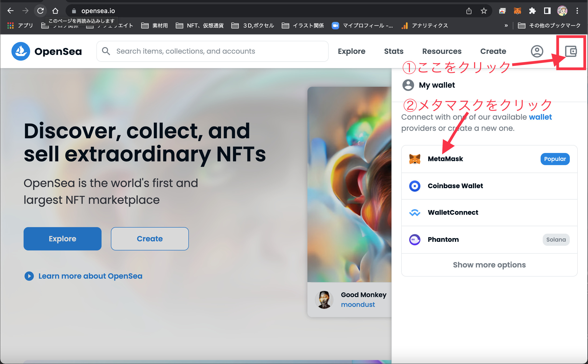Click the colorful monitor extension icon

(x=502, y=11)
